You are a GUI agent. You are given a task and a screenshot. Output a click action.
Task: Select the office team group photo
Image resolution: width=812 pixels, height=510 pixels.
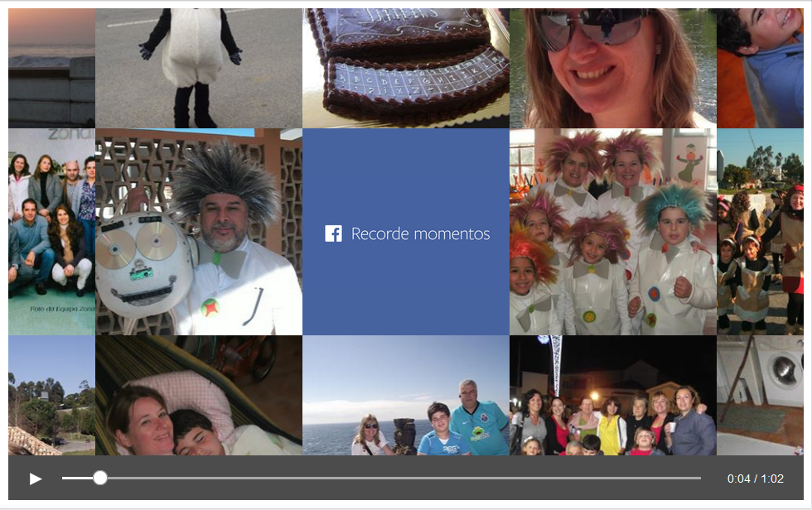click(x=51, y=232)
